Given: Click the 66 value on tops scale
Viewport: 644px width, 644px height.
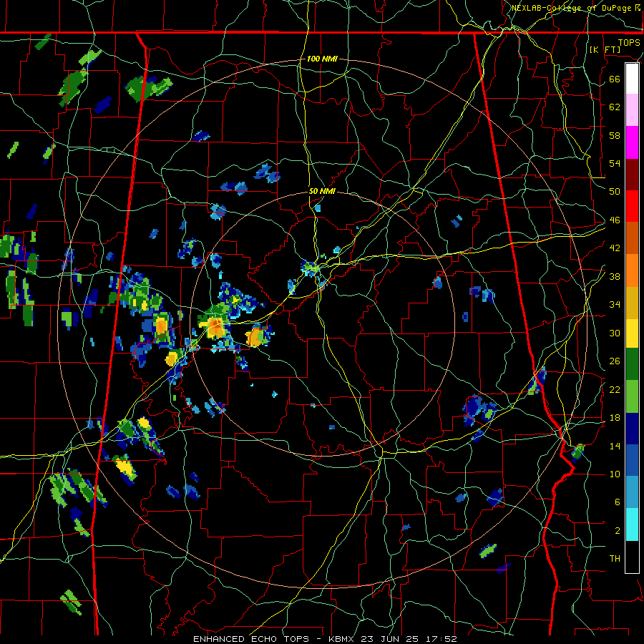Looking at the screenshot, I should tap(615, 79).
